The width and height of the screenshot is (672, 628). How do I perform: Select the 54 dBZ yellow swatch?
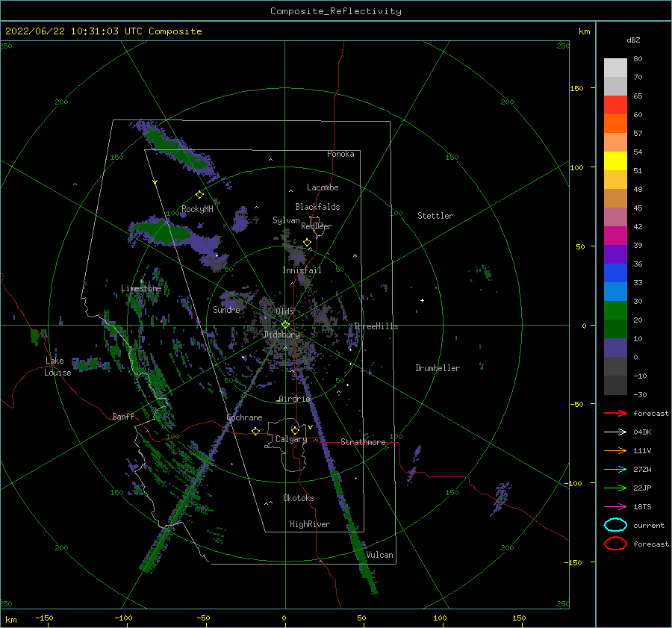click(615, 161)
